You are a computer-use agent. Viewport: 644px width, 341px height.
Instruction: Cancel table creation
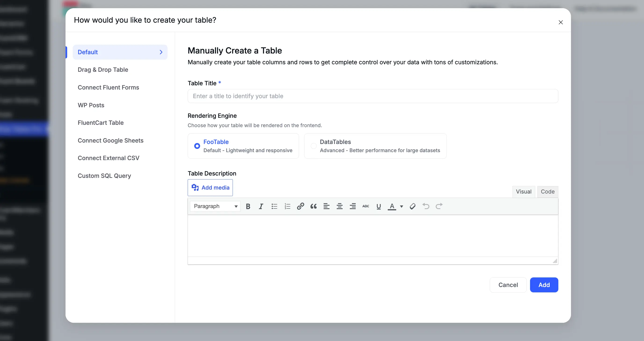point(508,285)
